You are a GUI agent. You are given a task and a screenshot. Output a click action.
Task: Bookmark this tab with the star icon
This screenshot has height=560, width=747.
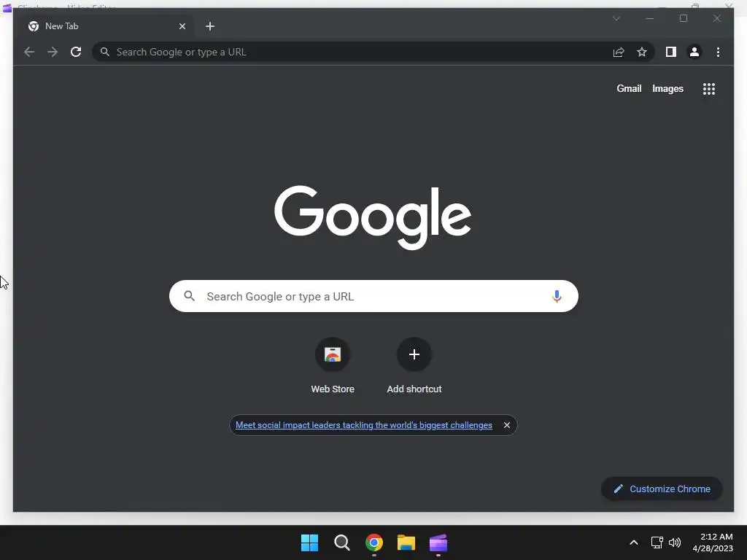(x=642, y=52)
